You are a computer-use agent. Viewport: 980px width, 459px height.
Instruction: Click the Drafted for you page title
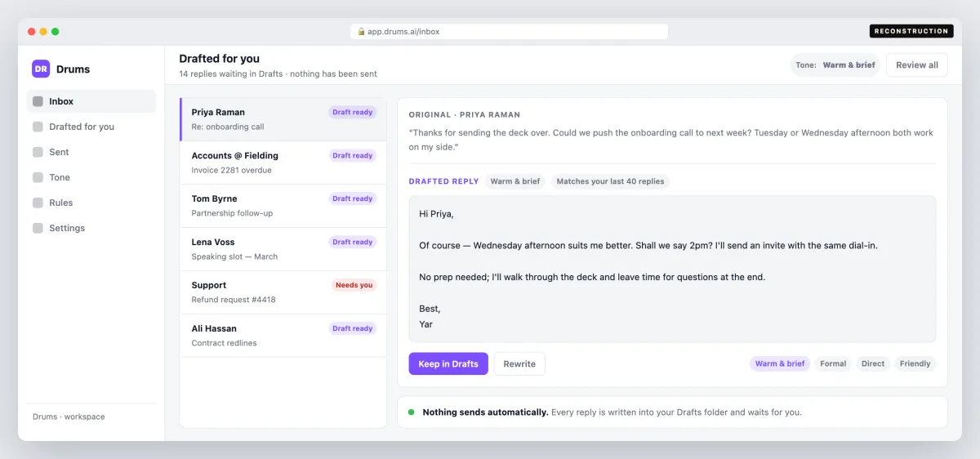pos(220,59)
